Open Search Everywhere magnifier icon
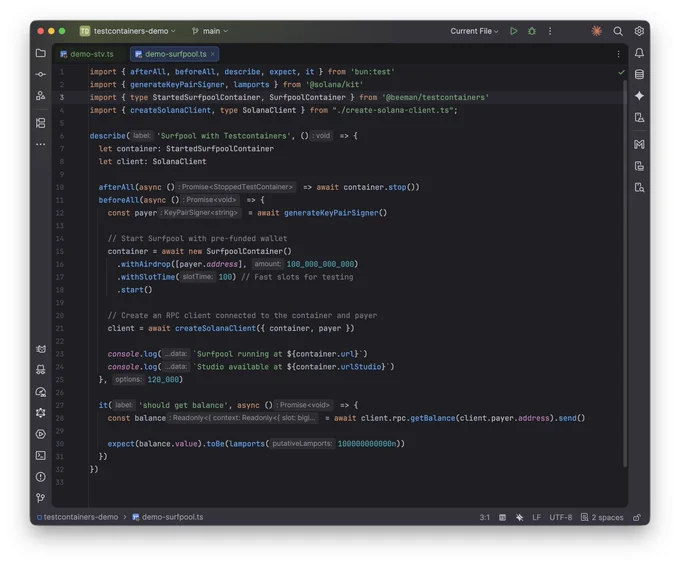This screenshot has height=565, width=680. coord(618,31)
